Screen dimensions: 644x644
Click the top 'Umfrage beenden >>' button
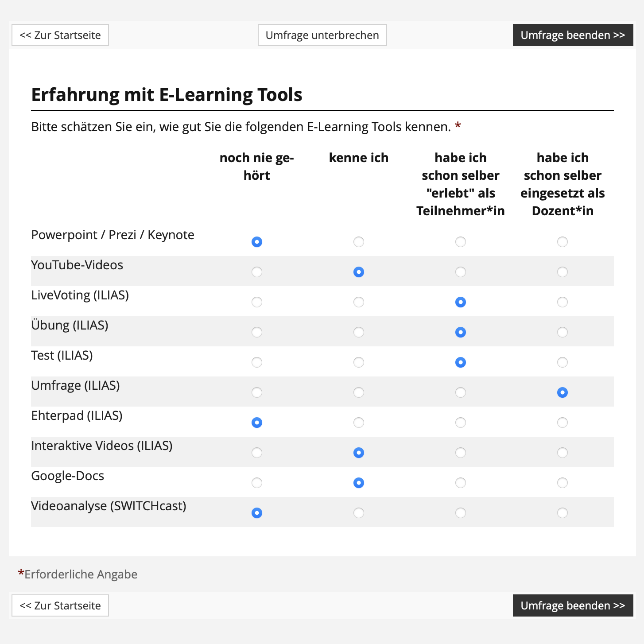[573, 35]
